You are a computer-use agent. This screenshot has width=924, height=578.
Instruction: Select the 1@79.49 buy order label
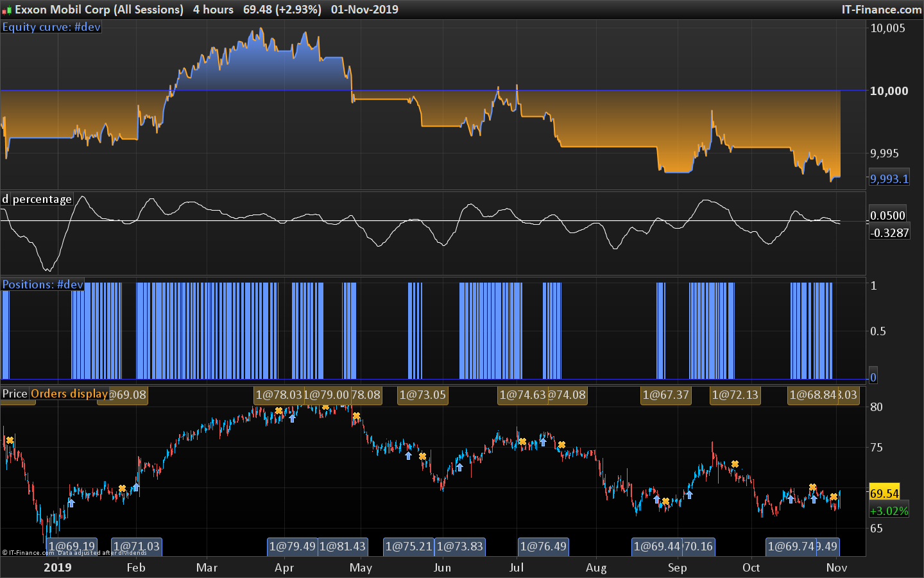coord(293,547)
